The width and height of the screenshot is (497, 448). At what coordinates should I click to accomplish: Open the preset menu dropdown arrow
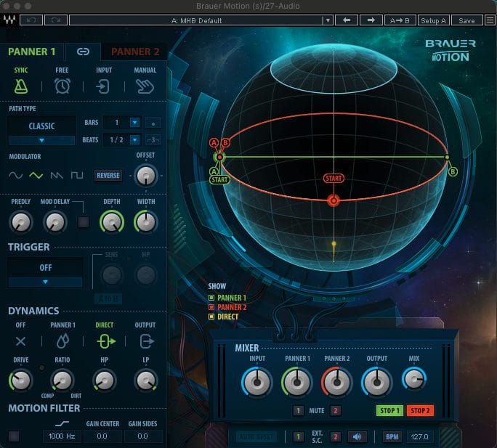pos(328,20)
